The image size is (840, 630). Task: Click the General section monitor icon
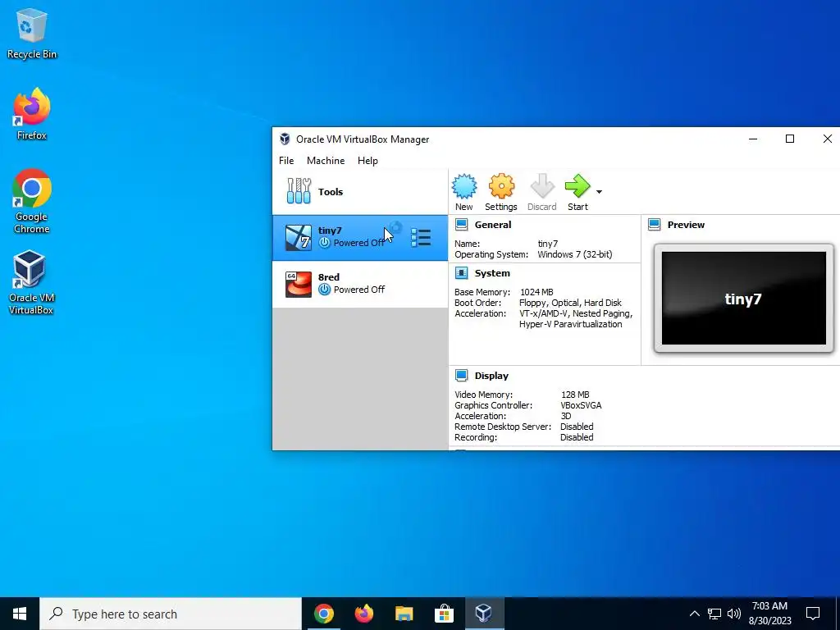click(x=461, y=225)
